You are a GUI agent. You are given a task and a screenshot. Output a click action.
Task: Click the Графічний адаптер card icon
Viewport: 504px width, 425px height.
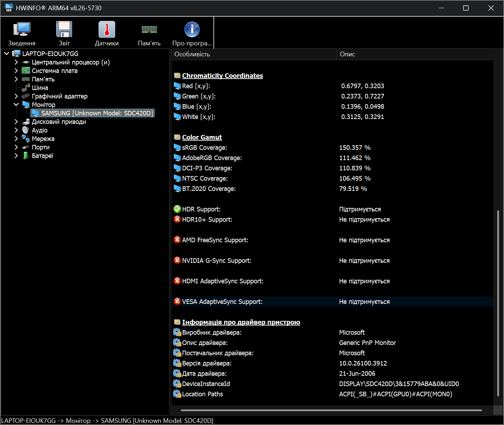click(x=26, y=96)
